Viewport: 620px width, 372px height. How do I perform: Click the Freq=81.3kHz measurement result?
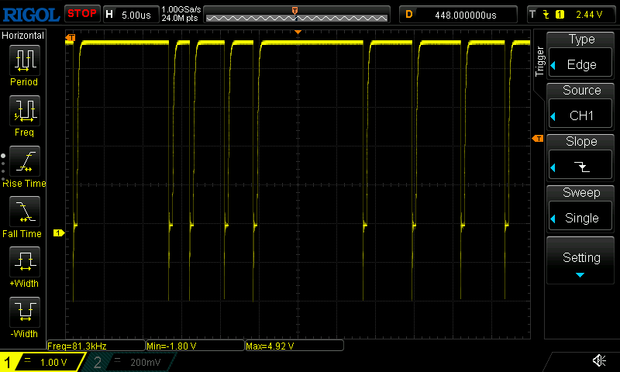[x=96, y=346]
